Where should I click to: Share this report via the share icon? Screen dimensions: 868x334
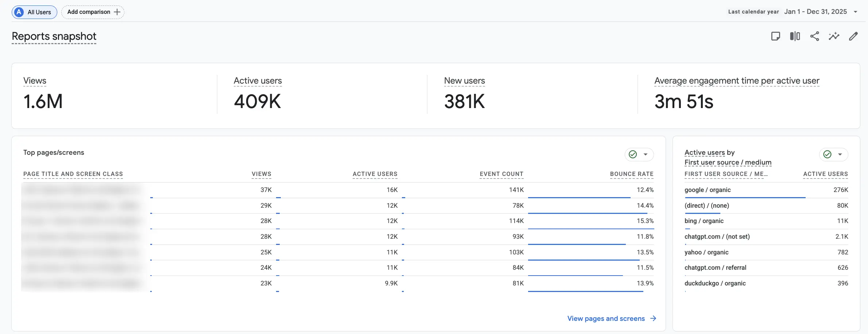coord(814,36)
